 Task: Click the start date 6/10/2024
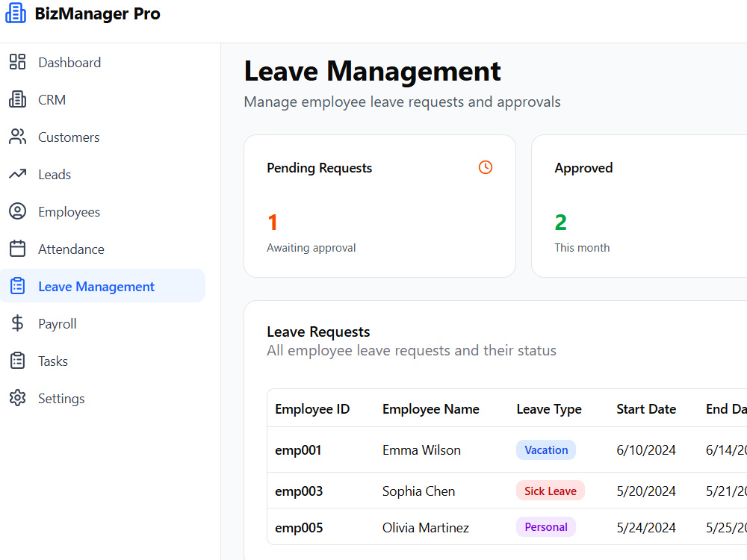coord(646,450)
